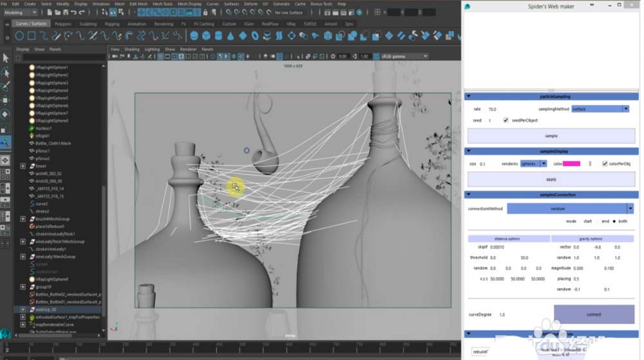Open the samplingMethod dropdown

click(600, 109)
